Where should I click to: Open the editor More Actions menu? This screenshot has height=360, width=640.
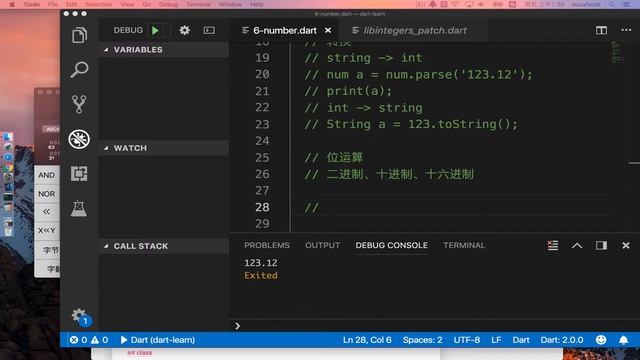(626, 30)
